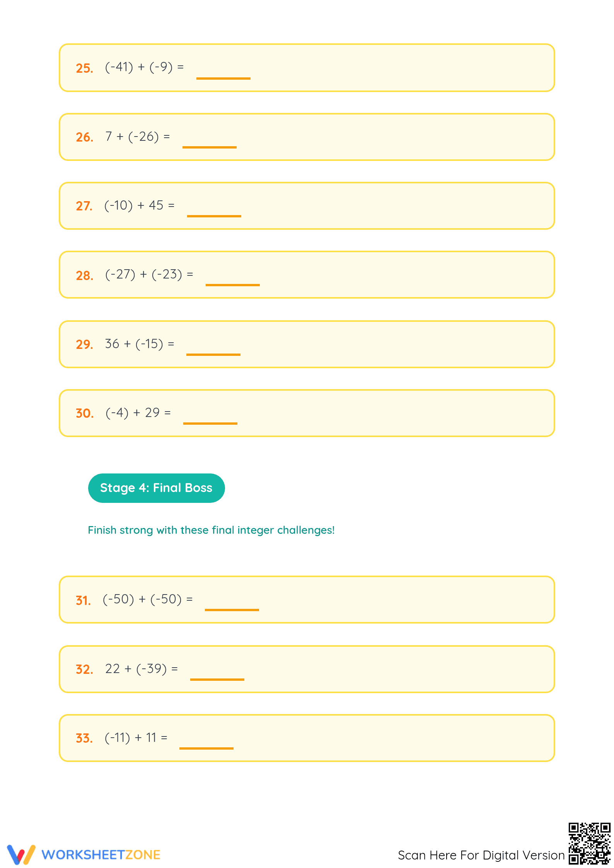The width and height of the screenshot is (614, 868).
Task: Click the problem number 31 label
Action: [x=84, y=600]
